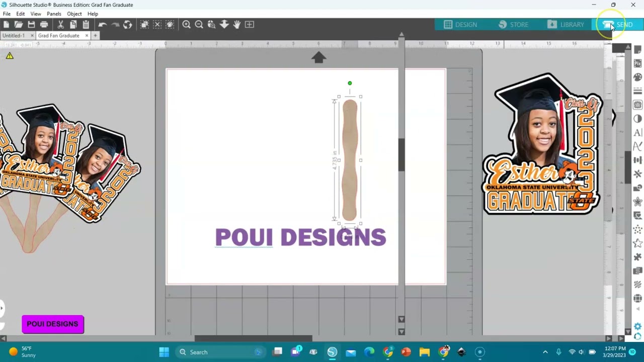This screenshot has width=644, height=362.
Task: Open the File menu
Action: pos(7,14)
